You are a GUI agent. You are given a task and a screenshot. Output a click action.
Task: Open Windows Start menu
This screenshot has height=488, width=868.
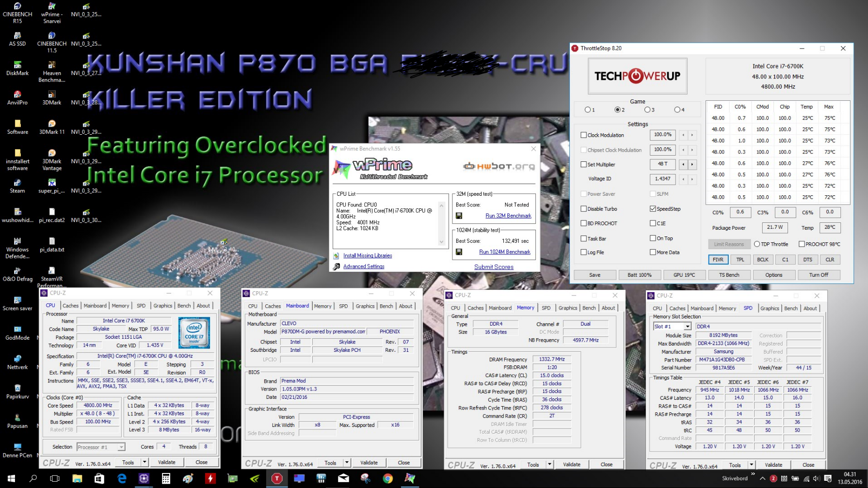pyautogui.click(x=11, y=478)
